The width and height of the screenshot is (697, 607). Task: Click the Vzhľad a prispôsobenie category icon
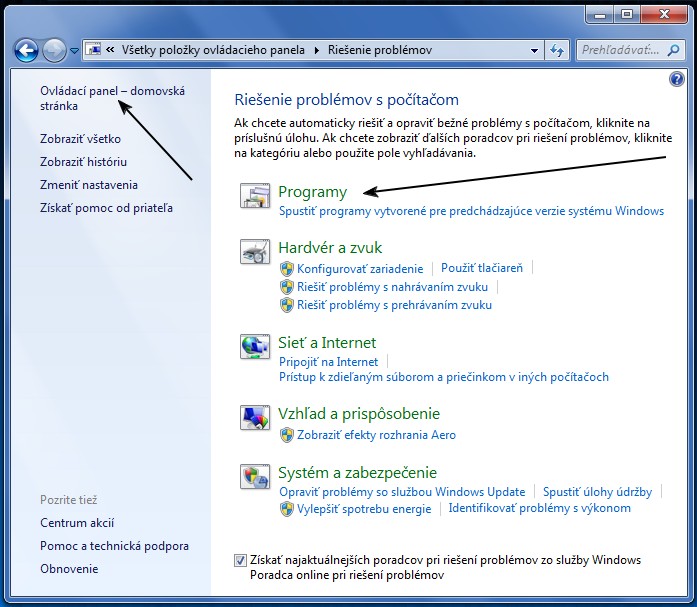point(255,418)
